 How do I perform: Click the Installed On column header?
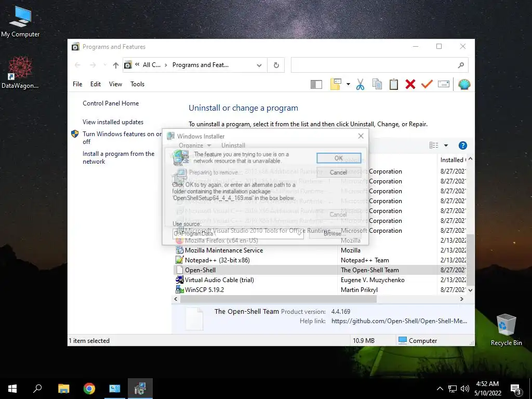[x=453, y=160]
